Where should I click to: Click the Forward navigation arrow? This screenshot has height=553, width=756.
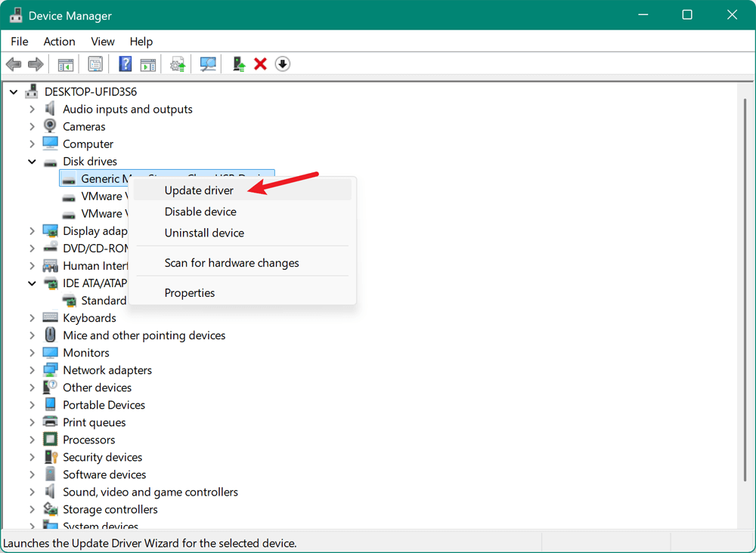pos(35,63)
